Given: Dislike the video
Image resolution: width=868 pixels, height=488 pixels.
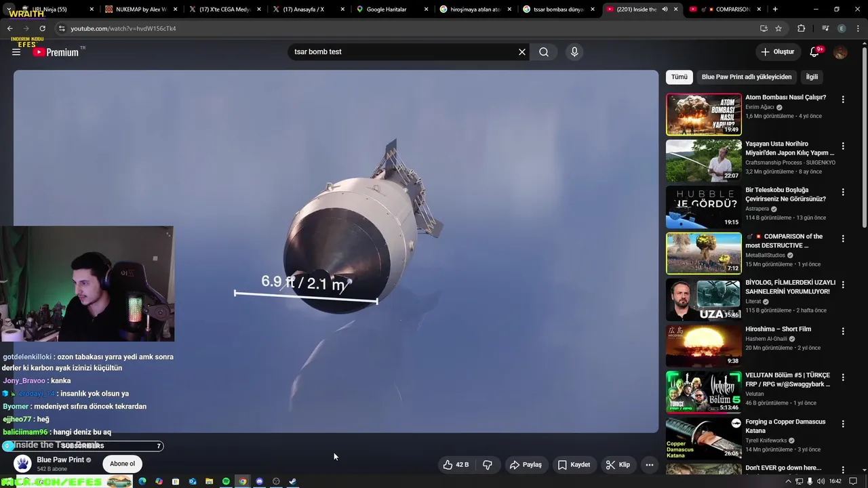Looking at the screenshot, I should (487, 465).
